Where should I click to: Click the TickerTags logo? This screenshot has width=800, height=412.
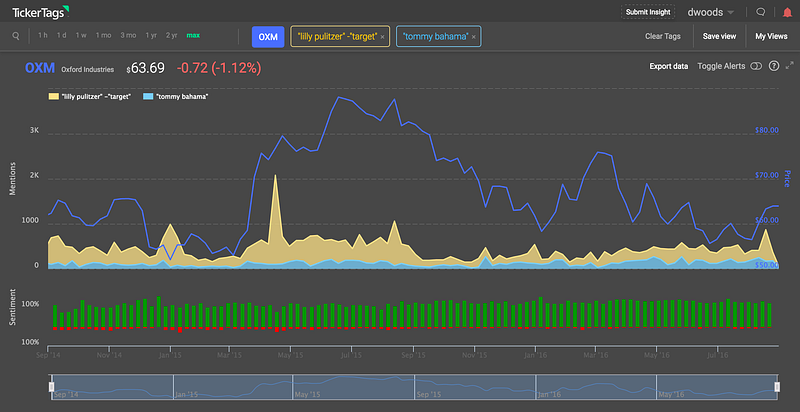[40, 12]
